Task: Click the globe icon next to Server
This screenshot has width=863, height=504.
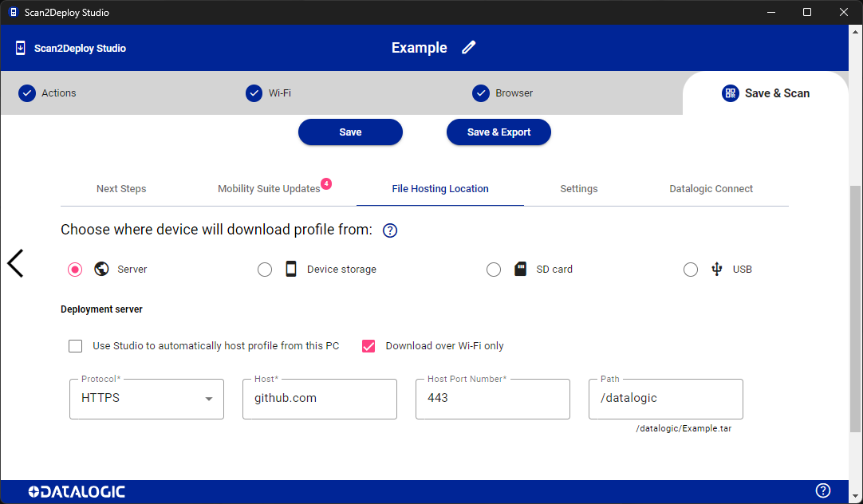Action: 101,269
